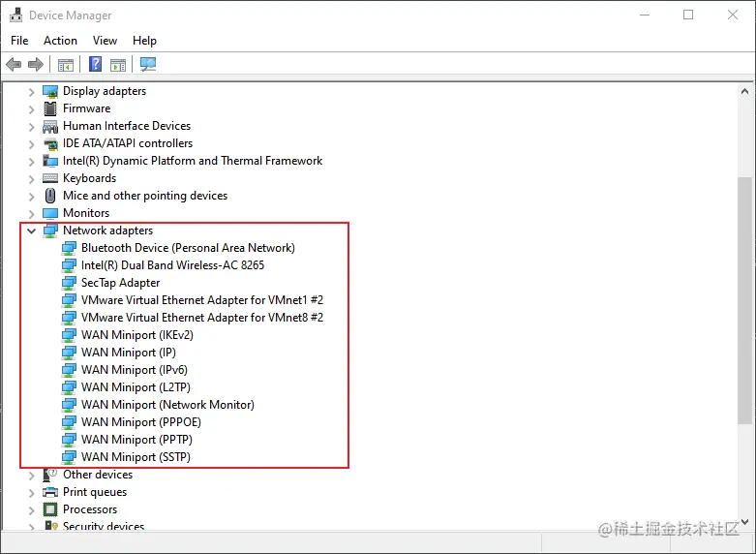Click the Human Interface Devices icon
The height and width of the screenshot is (554, 756).
tap(50, 127)
